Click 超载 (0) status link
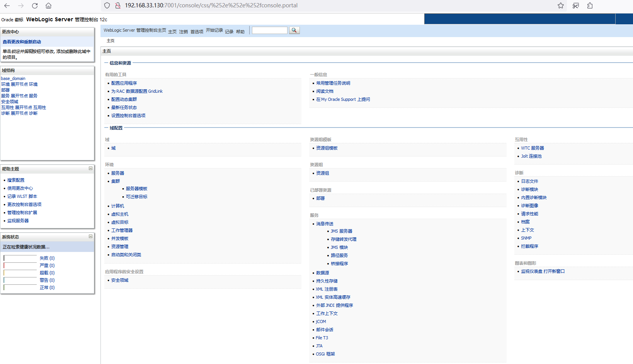 coord(47,273)
